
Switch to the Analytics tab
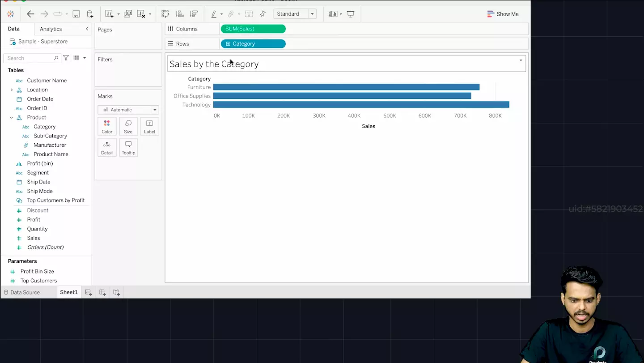pos(51,29)
